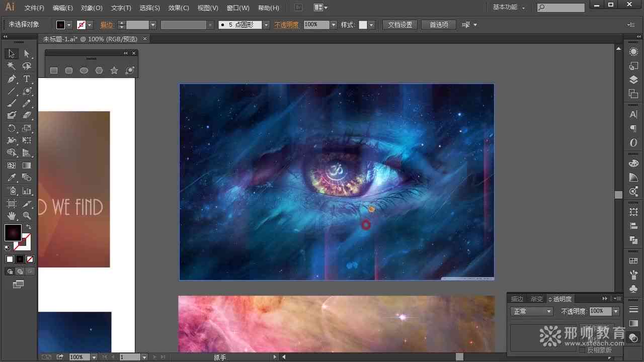This screenshot has width=644, height=362.
Task: Open the Character panel icon
Action: pos(633,115)
